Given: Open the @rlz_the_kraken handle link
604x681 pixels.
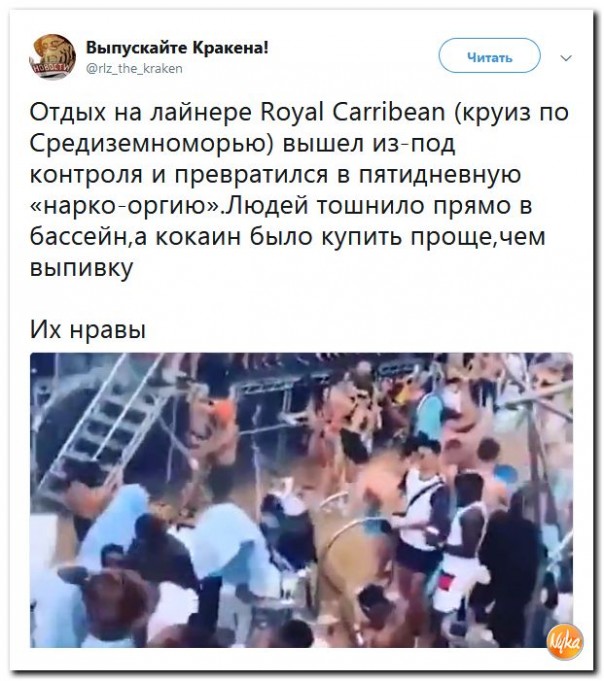Looking at the screenshot, I should 134,68.
